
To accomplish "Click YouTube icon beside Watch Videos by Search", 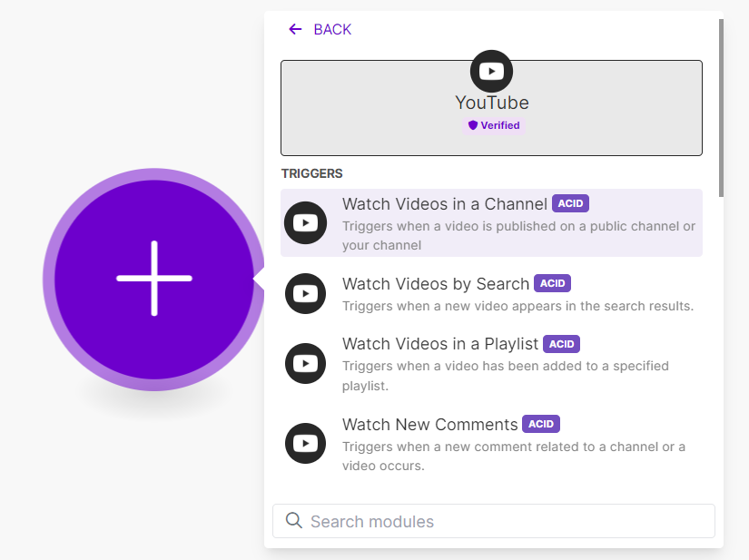I will point(306,293).
